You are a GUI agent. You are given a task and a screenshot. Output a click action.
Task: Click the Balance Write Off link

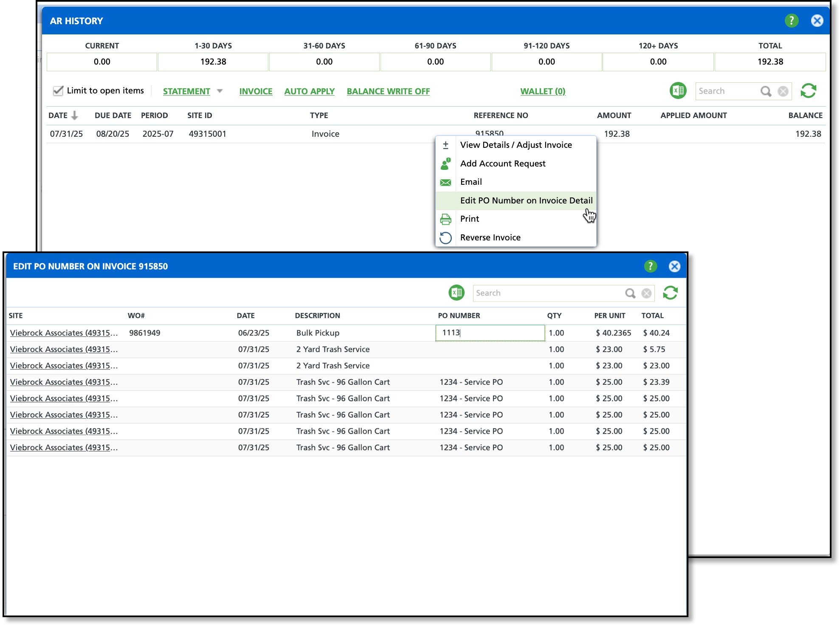tap(388, 91)
